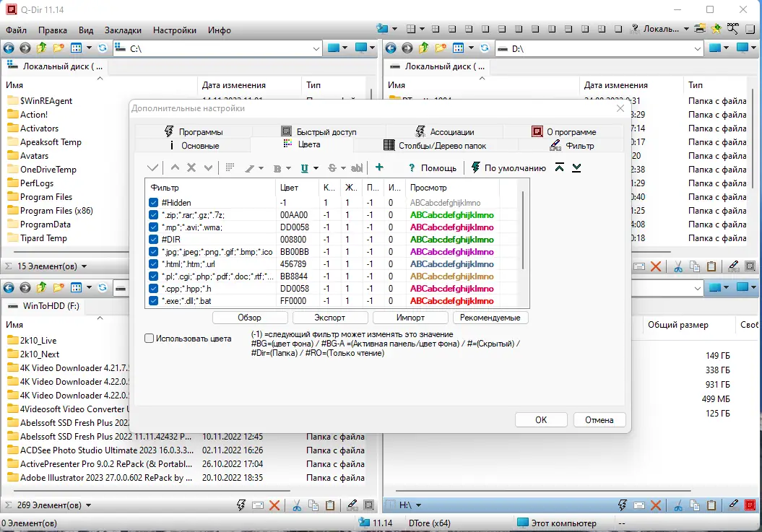Uncheck the *.html;*.htm filter checkbox
Viewport: 762px width, 532px height.
tap(154, 263)
